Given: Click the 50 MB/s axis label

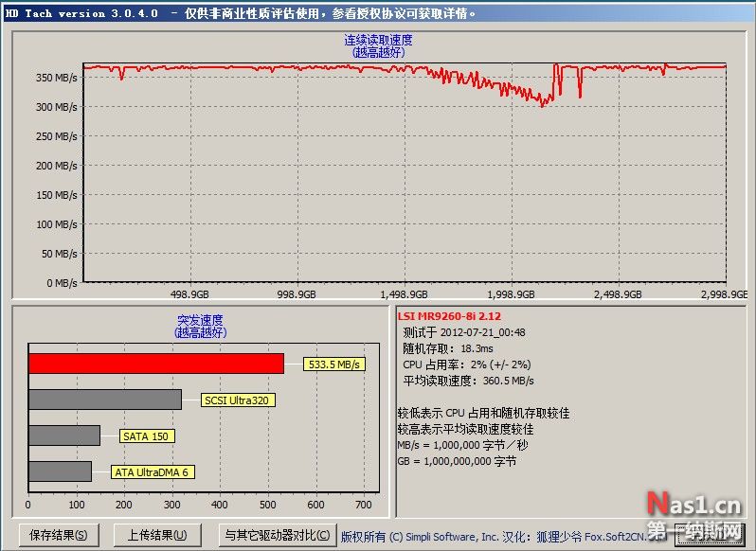Looking at the screenshot, I should 60,254.
